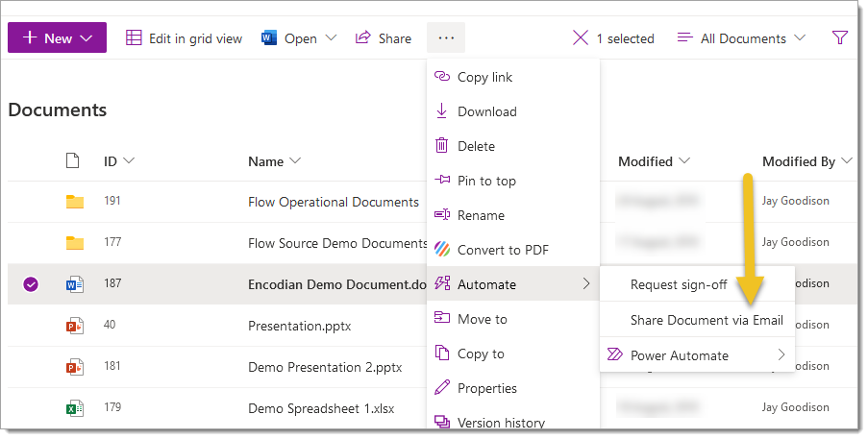Open the Demo Presentation 2.pptx file link
The height and width of the screenshot is (439, 868).
(x=324, y=367)
